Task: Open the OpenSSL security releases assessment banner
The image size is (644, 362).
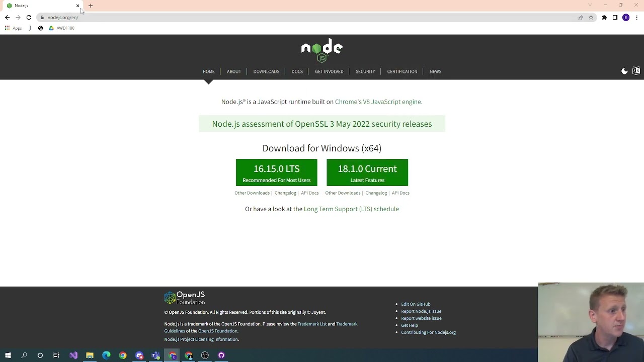Action: click(322, 124)
